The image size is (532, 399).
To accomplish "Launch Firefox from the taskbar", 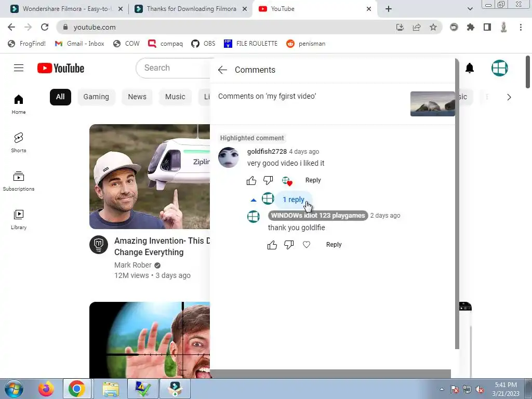I will click(46, 389).
